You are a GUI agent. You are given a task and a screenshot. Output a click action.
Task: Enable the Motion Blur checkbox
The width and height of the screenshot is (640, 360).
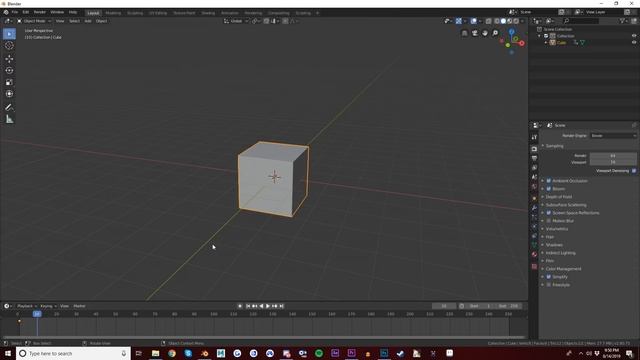(x=549, y=221)
